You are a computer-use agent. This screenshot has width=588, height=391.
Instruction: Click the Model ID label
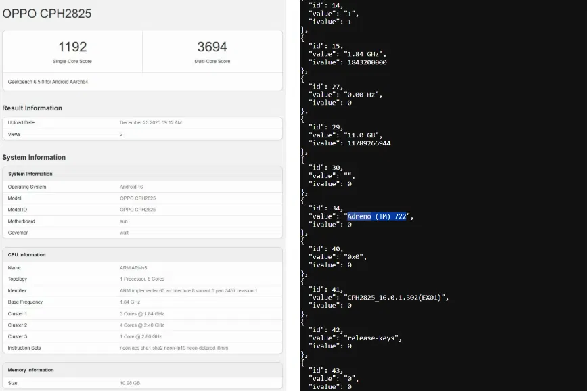click(18, 210)
